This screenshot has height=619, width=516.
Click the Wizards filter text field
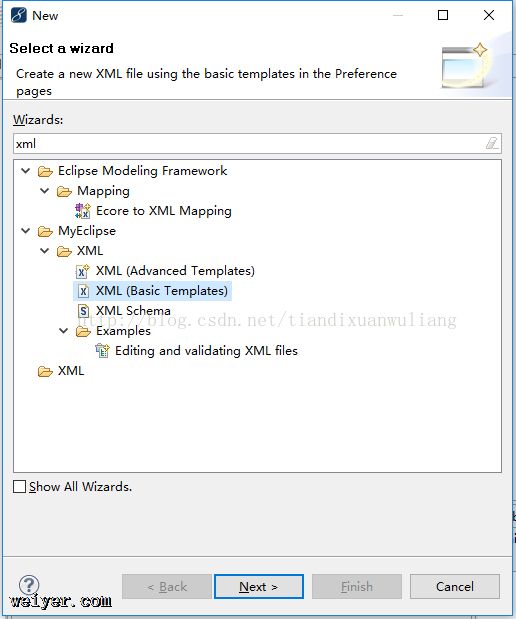click(x=257, y=143)
